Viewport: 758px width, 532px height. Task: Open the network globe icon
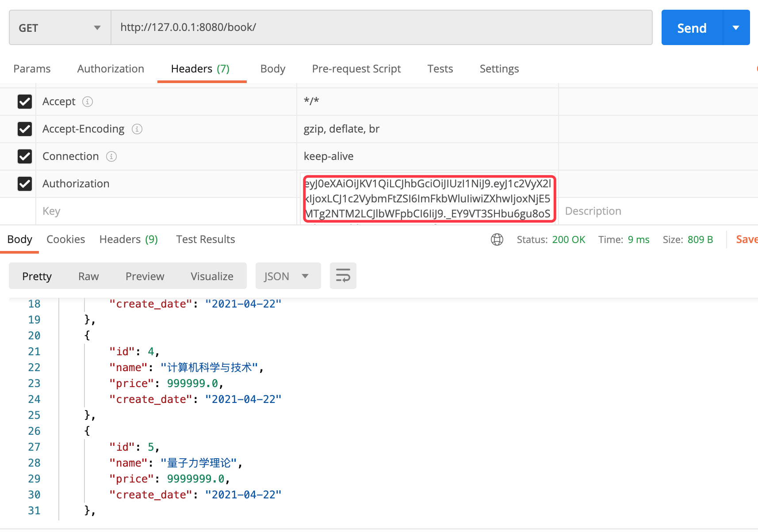coord(497,239)
